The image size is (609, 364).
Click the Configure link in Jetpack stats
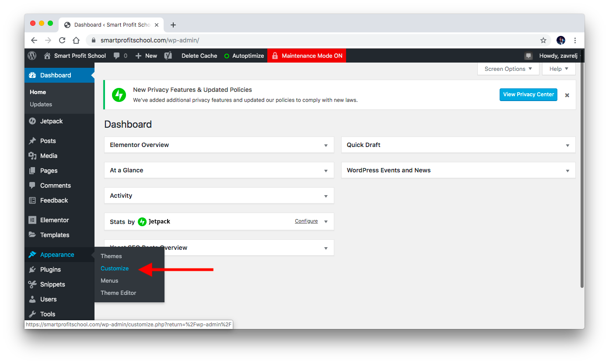tap(306, 221)
